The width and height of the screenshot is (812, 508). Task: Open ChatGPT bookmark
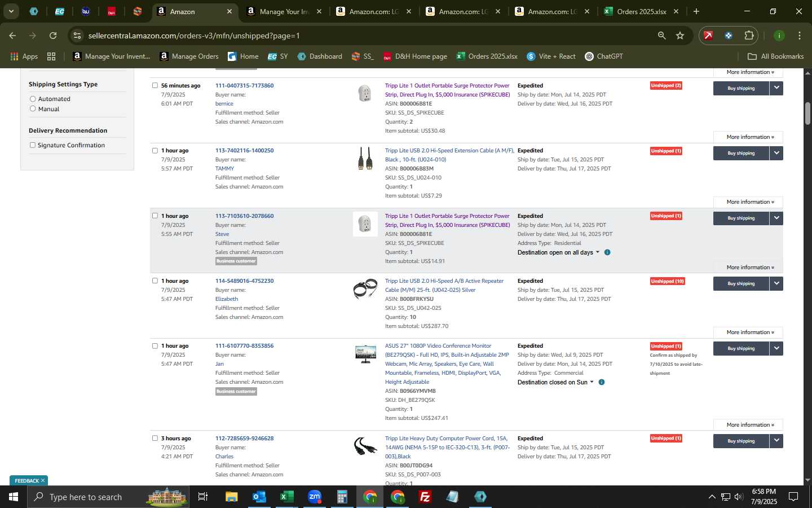click(x=604, y=56)
